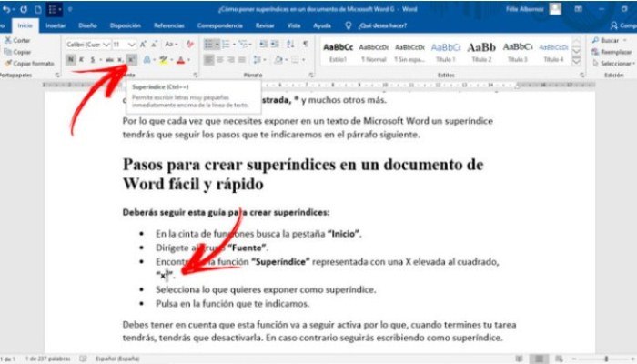Sort text with the A-Z sort icon
Screen dimensions: 637x364
(x=290, y=44)
